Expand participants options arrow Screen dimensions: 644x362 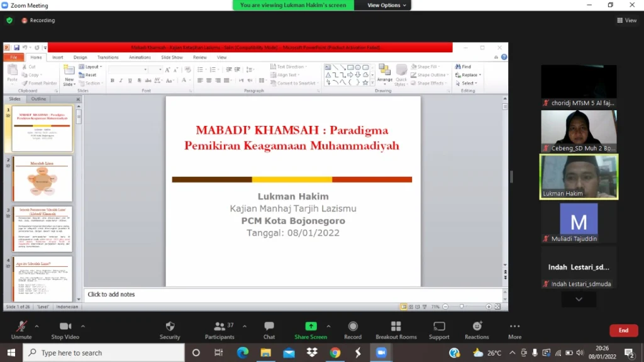(245, 326)
